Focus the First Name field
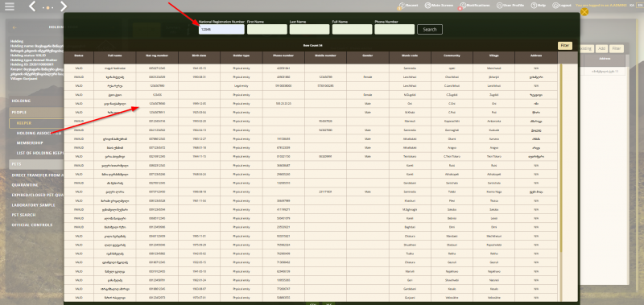This screenshot has height=305, width=644. [x=267, y=29]
